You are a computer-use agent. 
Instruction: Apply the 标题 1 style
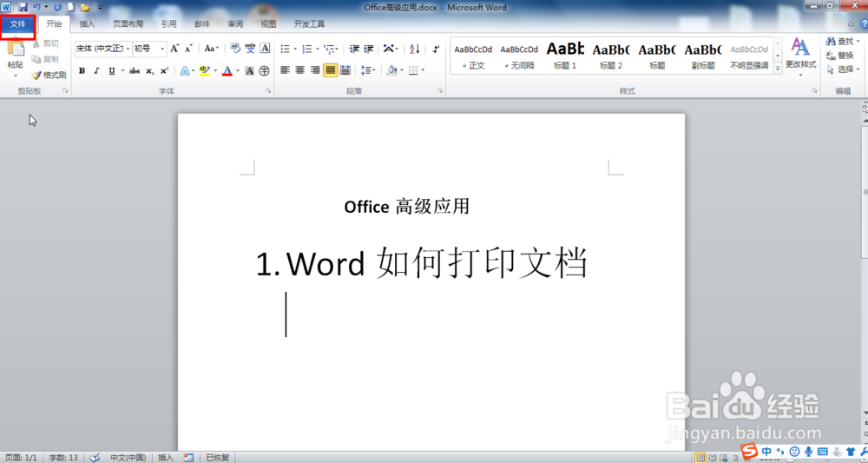click(565, 56)
